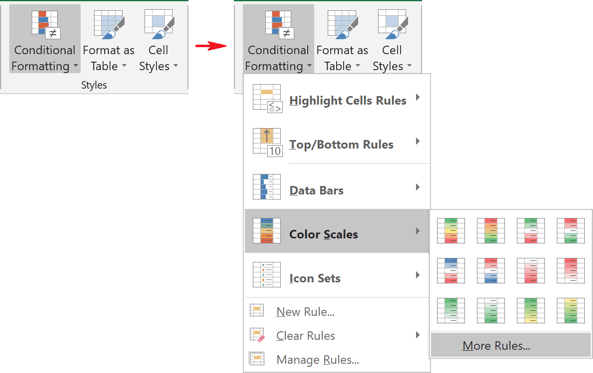Click the Icon Sets icon
Image resolution: width=593 pixels, height=373 pixels.
(267, 275)
